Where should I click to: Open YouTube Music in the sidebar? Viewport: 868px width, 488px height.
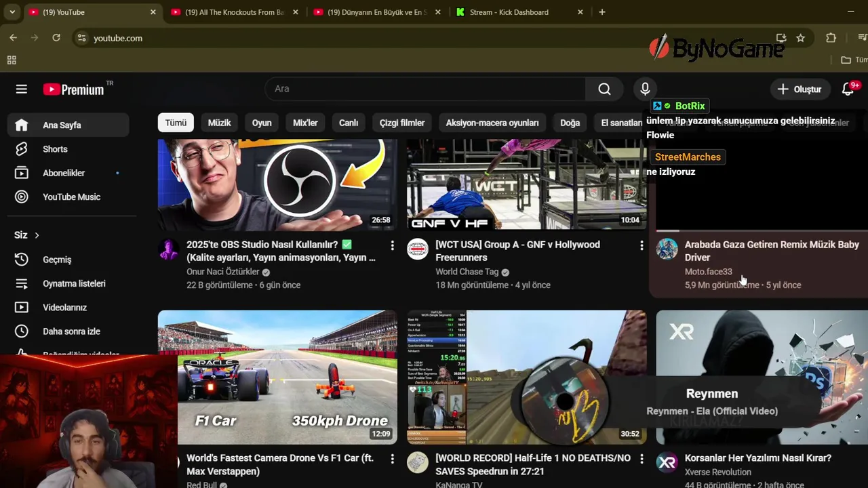tap(68, 197)
